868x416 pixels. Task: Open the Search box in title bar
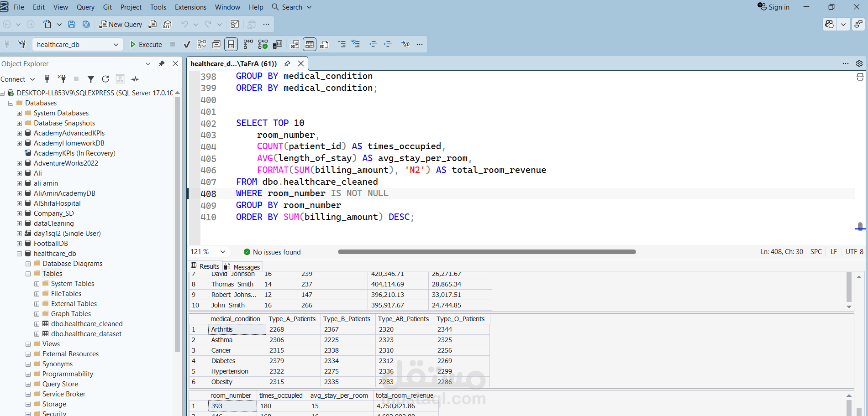coord(292,7)
